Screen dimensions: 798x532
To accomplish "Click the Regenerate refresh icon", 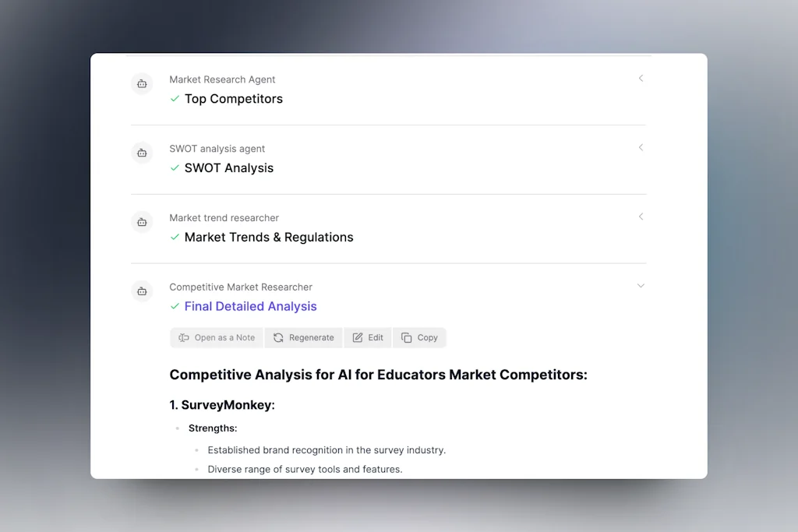I will [277, 337].
